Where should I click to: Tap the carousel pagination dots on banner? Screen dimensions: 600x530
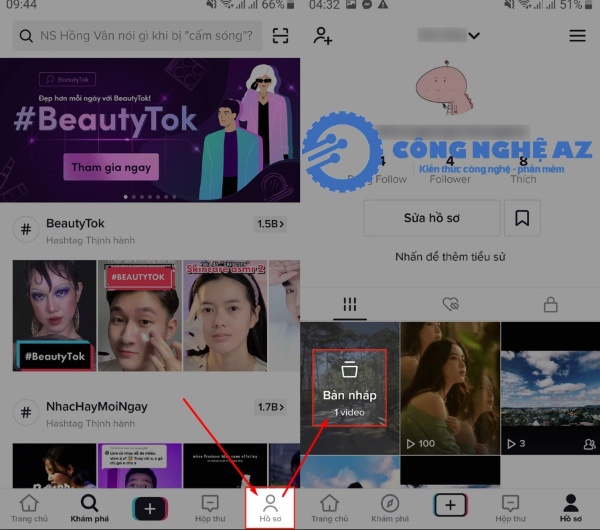pos(150,197)
